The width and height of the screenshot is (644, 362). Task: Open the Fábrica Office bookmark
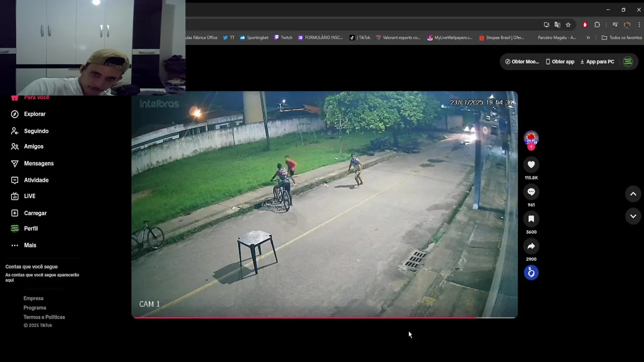coord(202,38)
